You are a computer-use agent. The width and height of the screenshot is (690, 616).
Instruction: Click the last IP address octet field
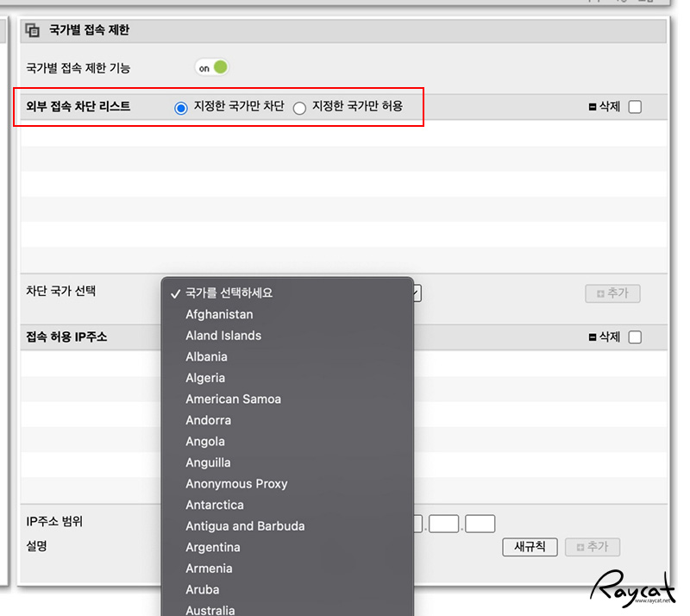click(x=480, y=524)
